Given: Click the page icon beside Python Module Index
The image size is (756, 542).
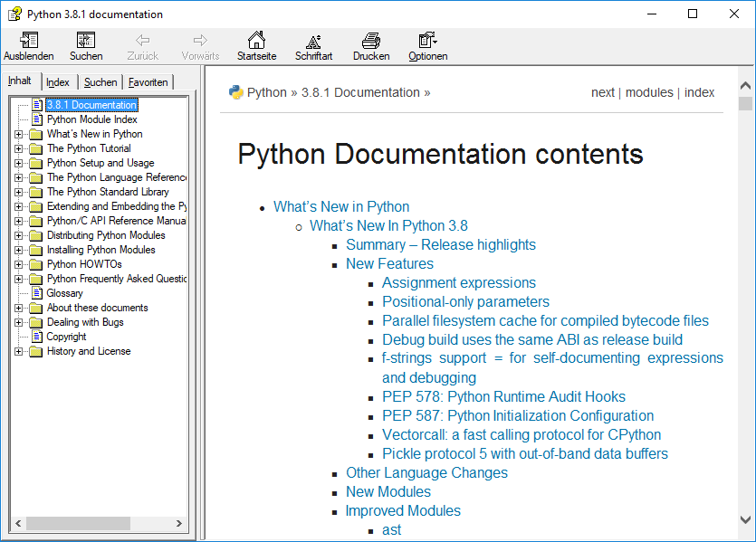Looking at the screenshot, I should [x=37, y=119].
